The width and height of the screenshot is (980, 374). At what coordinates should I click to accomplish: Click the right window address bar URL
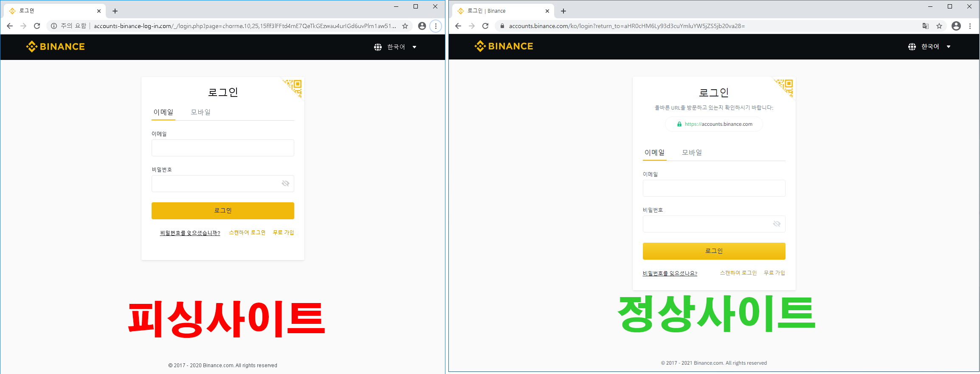[627, 26]
